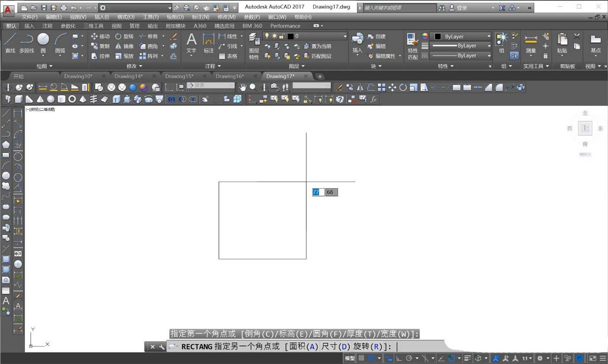
Task: Click 创建 (Create block) button
Action: 376,36
